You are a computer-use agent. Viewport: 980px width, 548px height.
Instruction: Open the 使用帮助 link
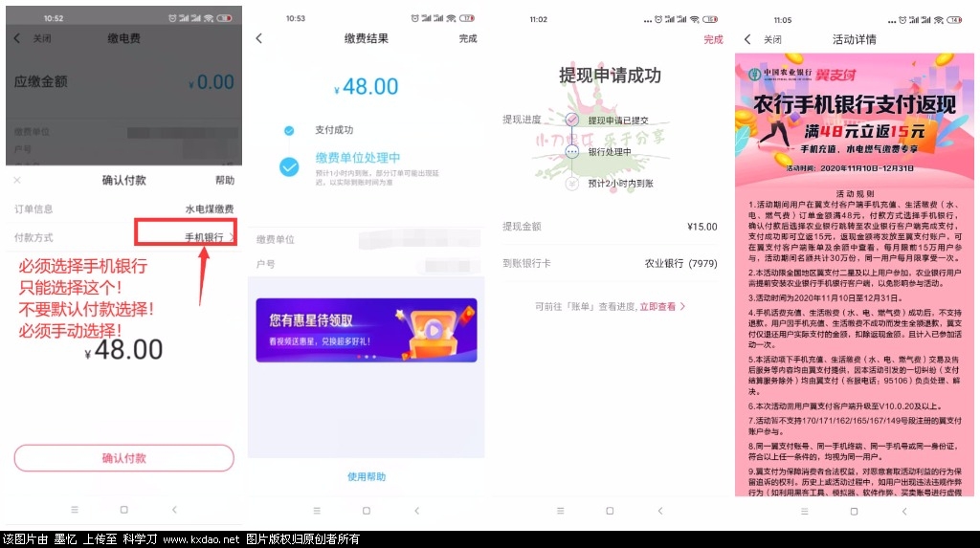click(367, 476)
